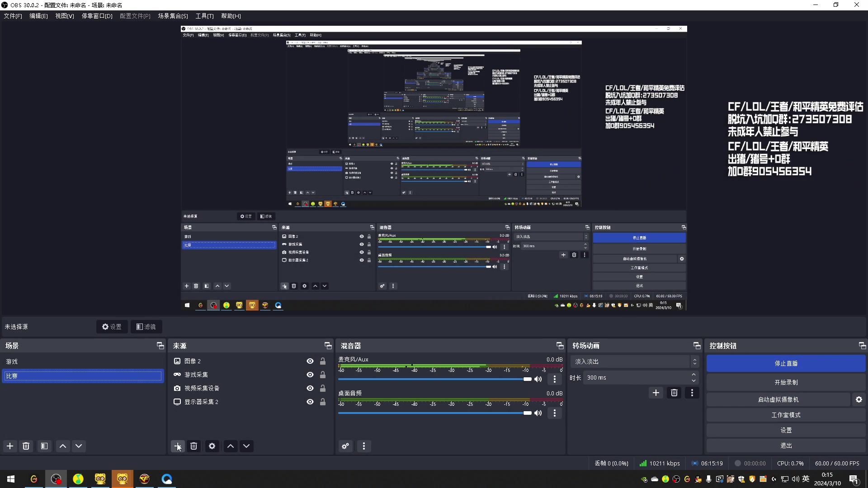Unlock the 视频采集设备 source
868x488 pixels.
tap(323, 388)
